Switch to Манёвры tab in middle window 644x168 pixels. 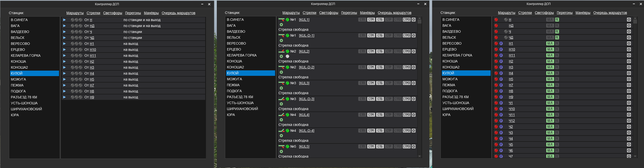pos(367,13)
